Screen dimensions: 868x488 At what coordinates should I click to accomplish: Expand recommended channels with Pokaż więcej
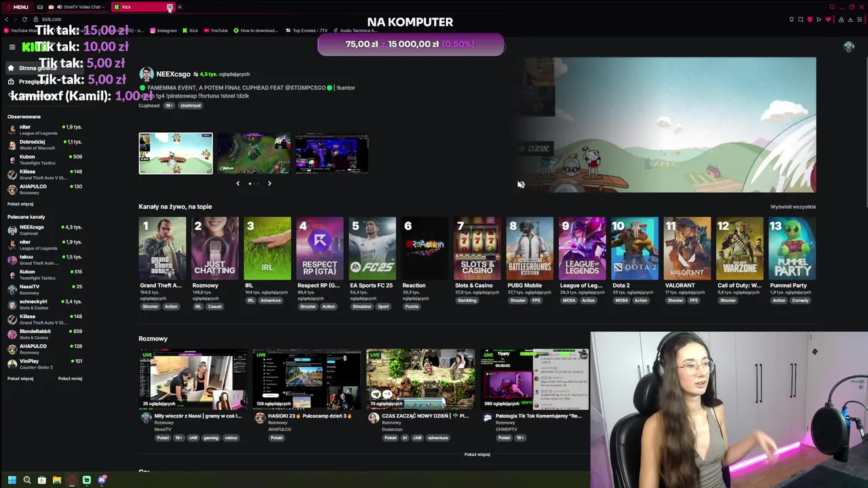(x=20, y=379)
